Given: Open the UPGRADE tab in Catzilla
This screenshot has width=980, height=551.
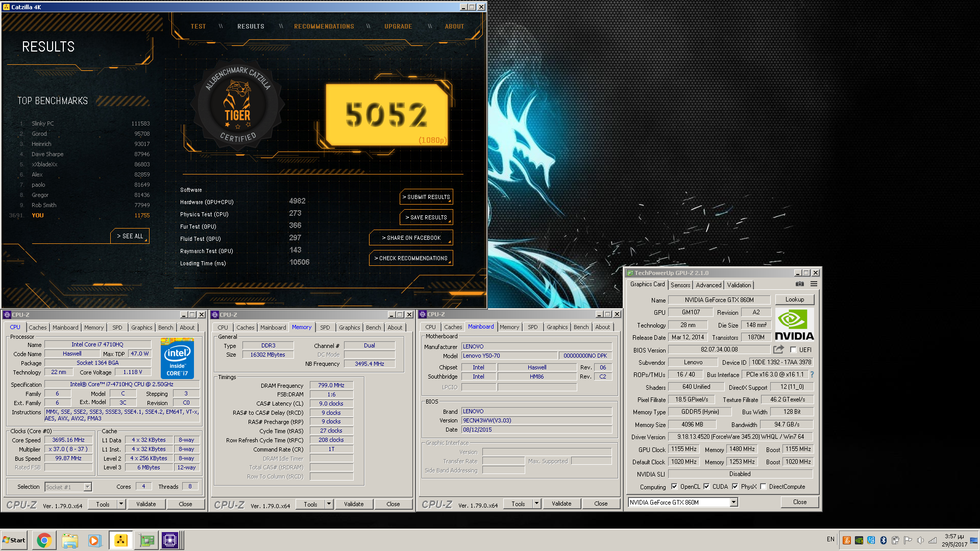Looking at the screenshot, I should tap(398, 27).
